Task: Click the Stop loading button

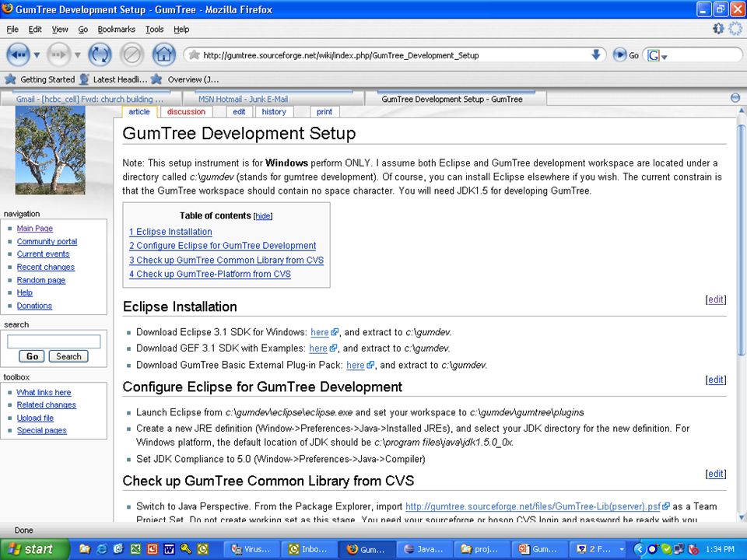Action: tap(132, 54)
